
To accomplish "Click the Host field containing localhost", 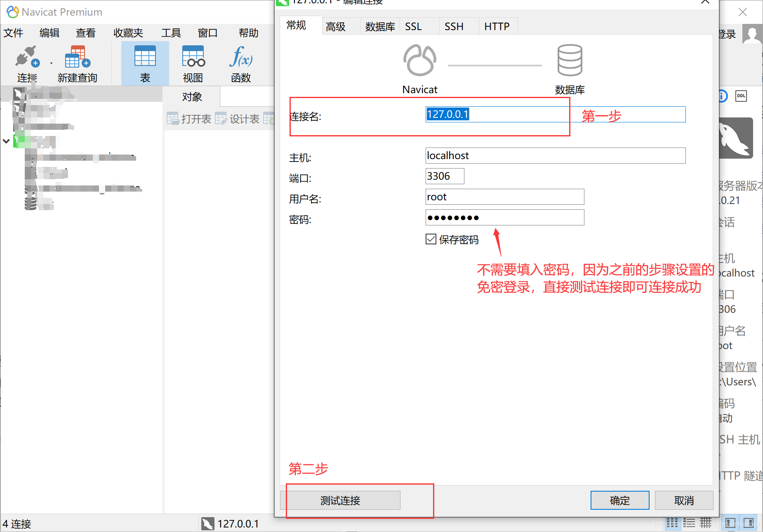I will [x=556, y=155].
